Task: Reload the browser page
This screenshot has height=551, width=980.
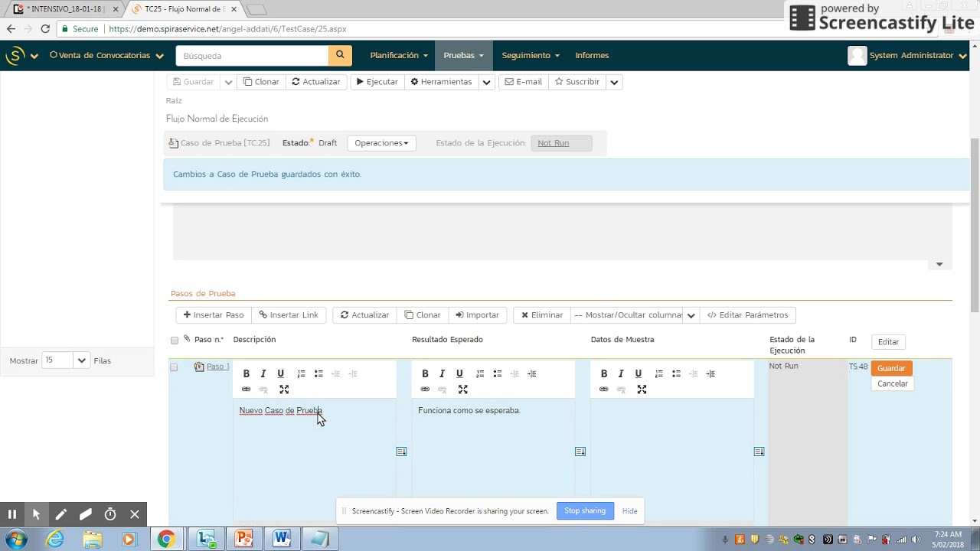Action: coord(45,29)
